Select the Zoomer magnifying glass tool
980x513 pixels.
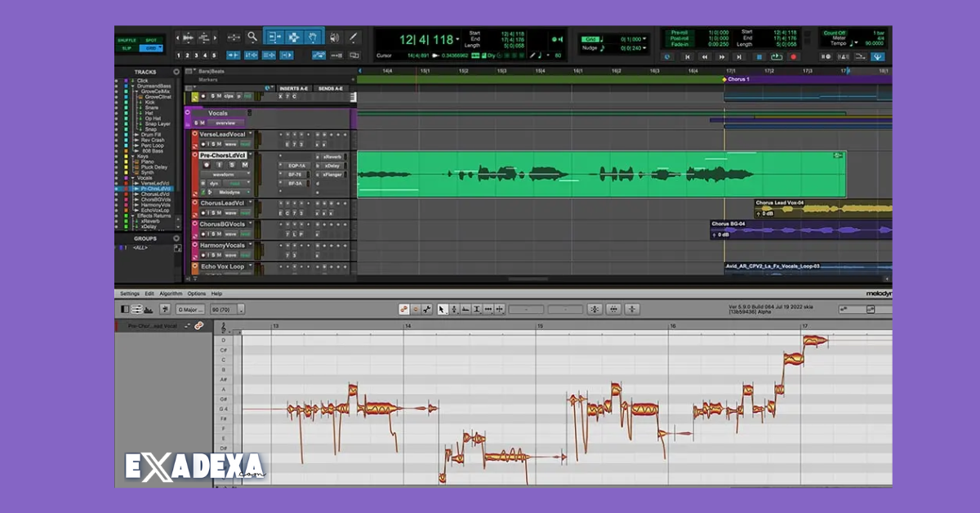click(x=252, y=37)
